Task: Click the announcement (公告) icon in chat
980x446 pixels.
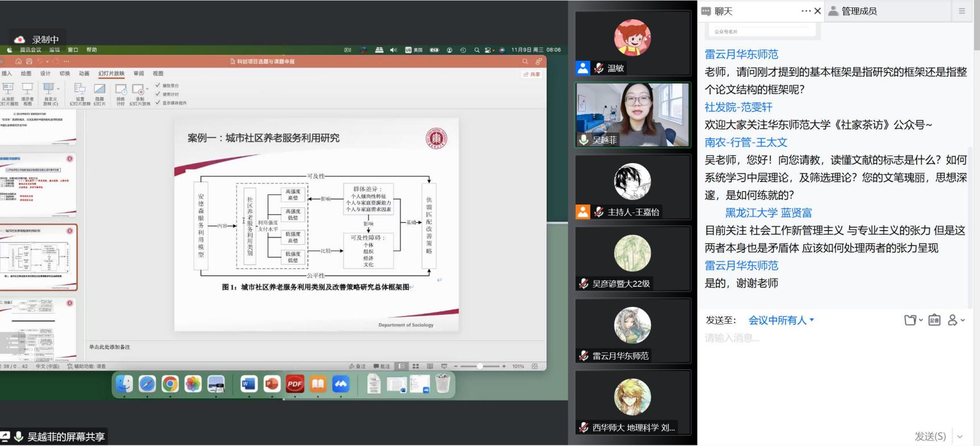Action: (x=934, y=320)
